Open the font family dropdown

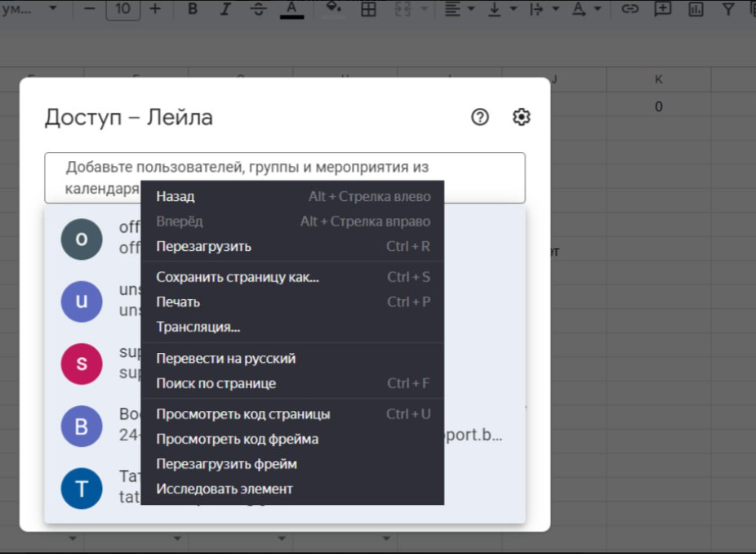pos(29,9)
